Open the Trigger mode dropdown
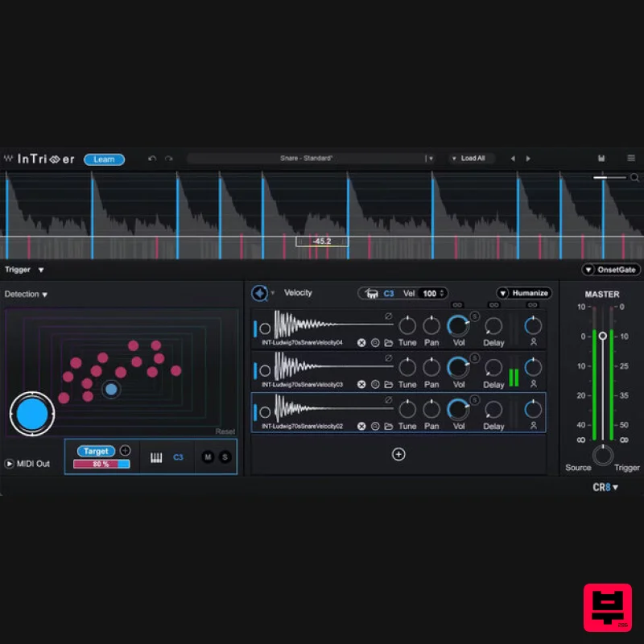This screenshot has width=644, height=644. (23, 270)
